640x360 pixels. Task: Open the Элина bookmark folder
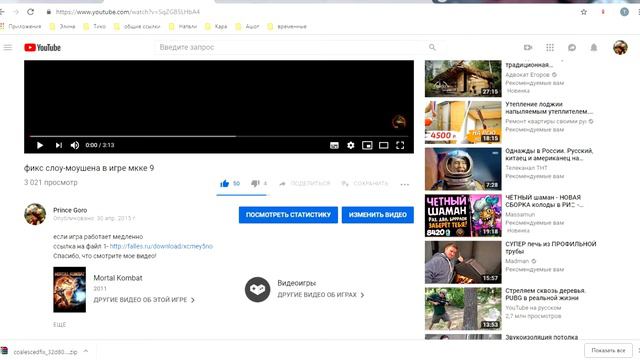point(62,27)
